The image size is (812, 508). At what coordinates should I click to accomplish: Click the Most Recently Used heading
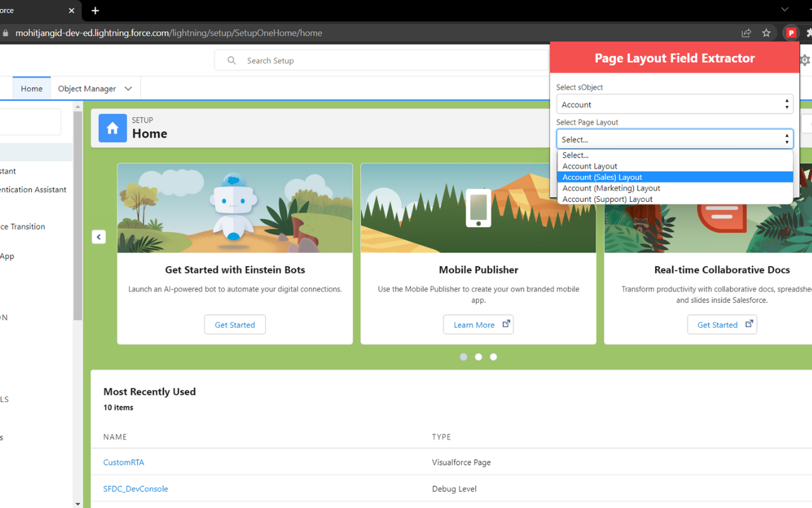click(150, 392)
